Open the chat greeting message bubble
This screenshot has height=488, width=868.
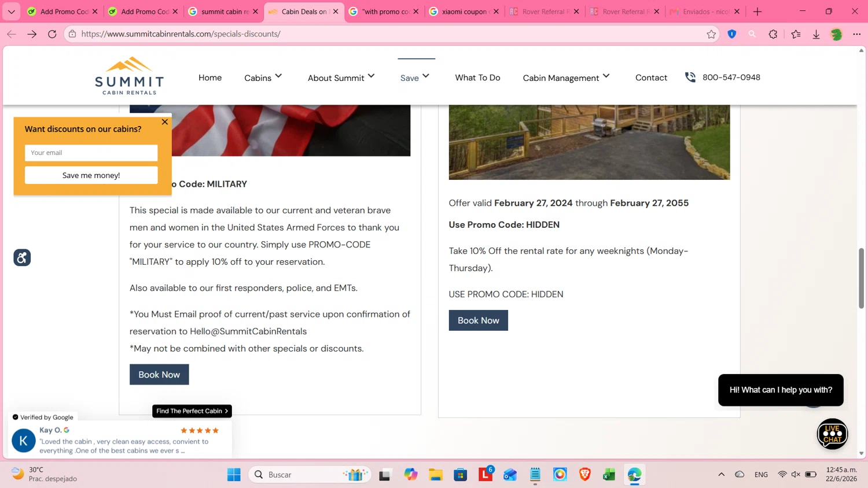pos(781,390)
